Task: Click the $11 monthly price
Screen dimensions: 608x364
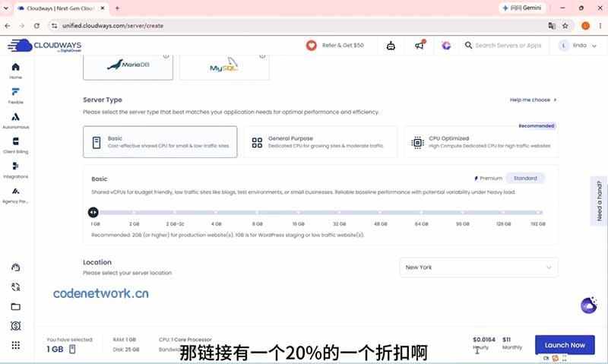Action: (x=506, y=340)
